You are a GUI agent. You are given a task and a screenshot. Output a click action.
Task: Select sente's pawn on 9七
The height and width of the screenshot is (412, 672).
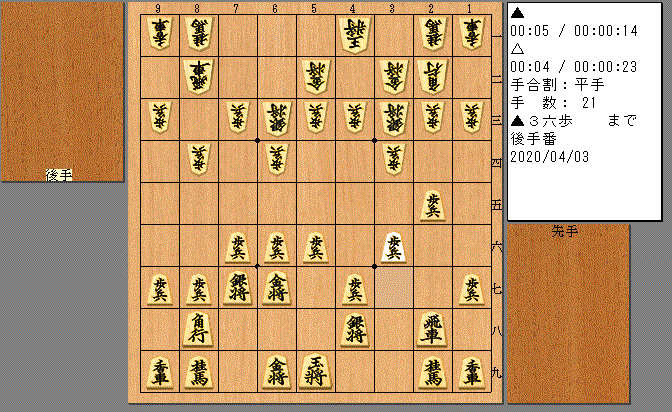point(160,289)
